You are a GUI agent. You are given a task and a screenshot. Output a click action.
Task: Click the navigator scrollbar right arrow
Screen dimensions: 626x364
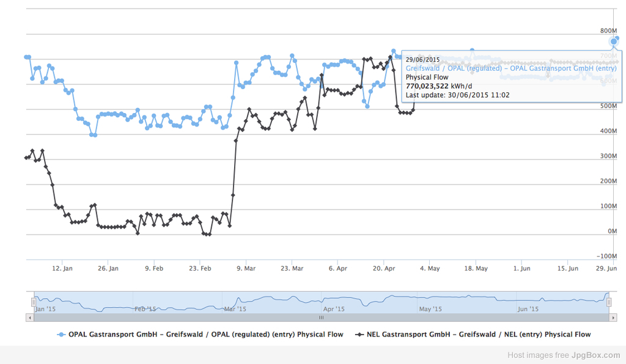(613, 318)
